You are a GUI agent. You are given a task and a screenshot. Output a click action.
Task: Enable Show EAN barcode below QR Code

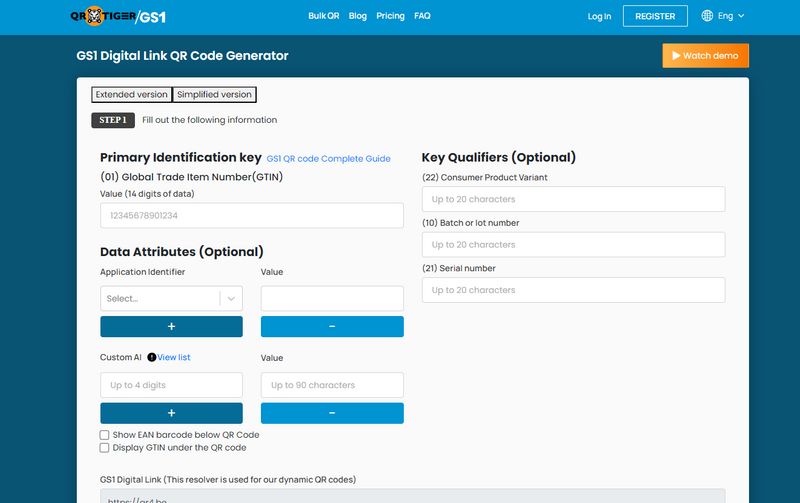tap(105, 435)
